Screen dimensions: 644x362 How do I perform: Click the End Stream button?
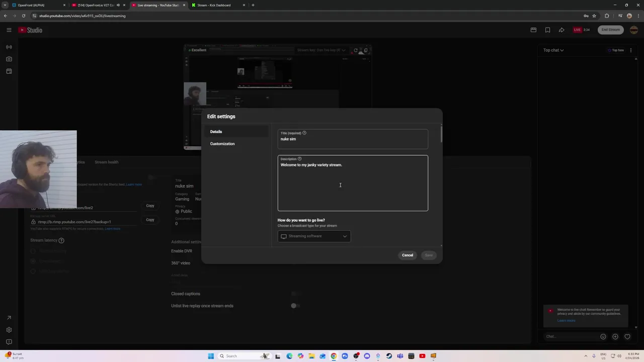611,30
